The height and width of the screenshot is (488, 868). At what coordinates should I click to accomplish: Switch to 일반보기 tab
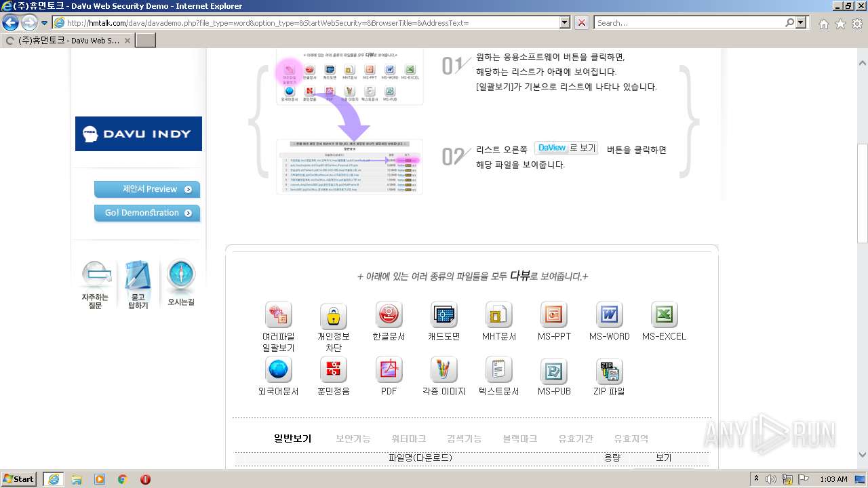click(292, 439)
